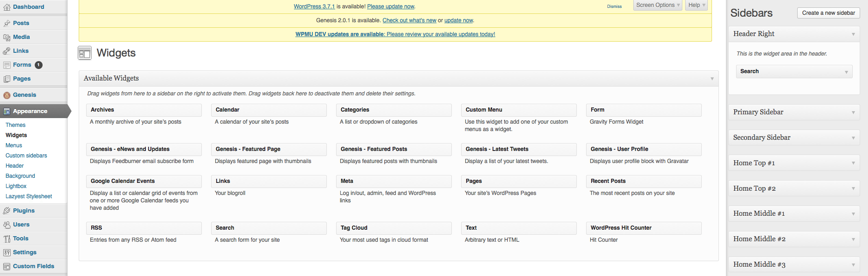Click the Links chain icon
The width and height of the screenshot is (868, 276).
pyautogui.click(x=6, y=51)
